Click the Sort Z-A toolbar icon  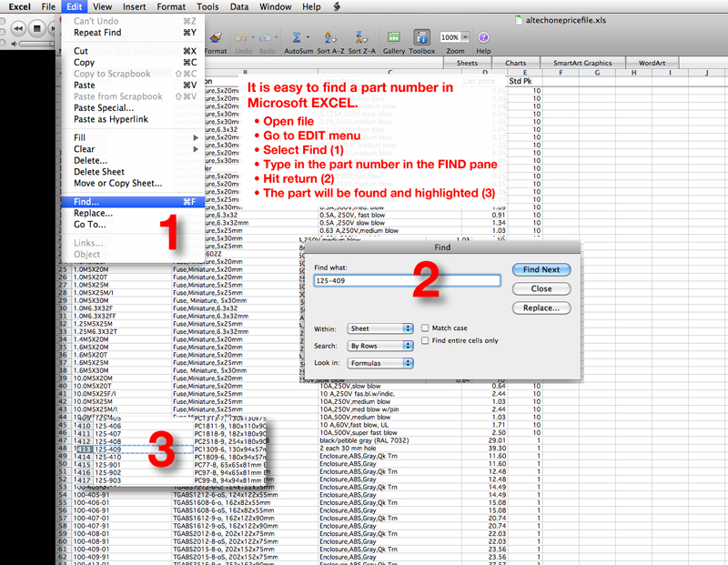pos(361,37)
